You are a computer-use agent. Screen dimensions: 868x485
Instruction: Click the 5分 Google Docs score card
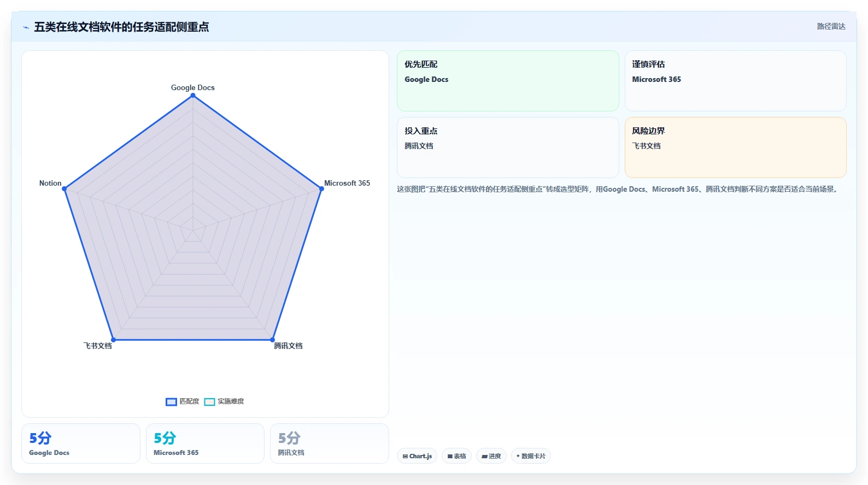pyautogui.click(x=81, y=443)
